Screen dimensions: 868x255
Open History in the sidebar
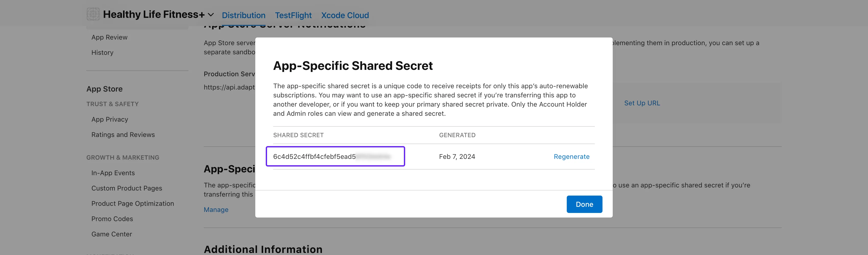102,53
